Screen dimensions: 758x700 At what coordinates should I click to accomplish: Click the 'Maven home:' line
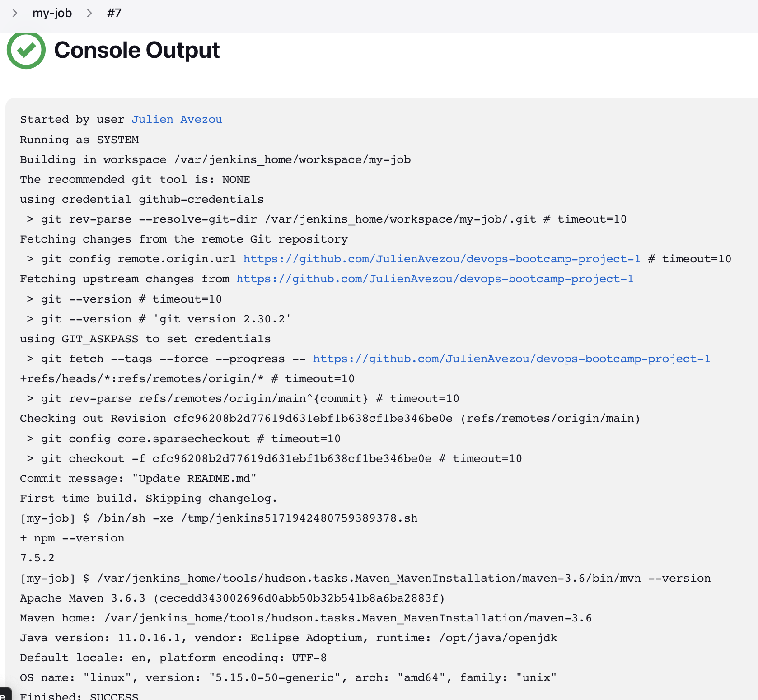[x=306, y=618]
